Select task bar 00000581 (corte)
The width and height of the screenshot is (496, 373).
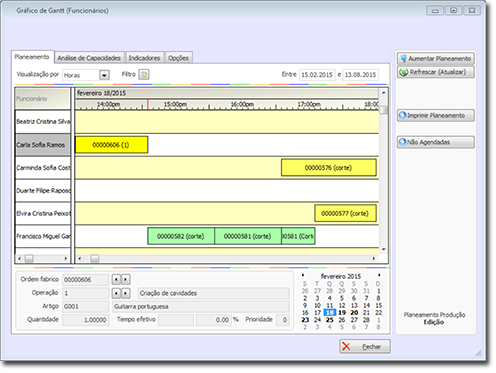click(x=248, y=236)
